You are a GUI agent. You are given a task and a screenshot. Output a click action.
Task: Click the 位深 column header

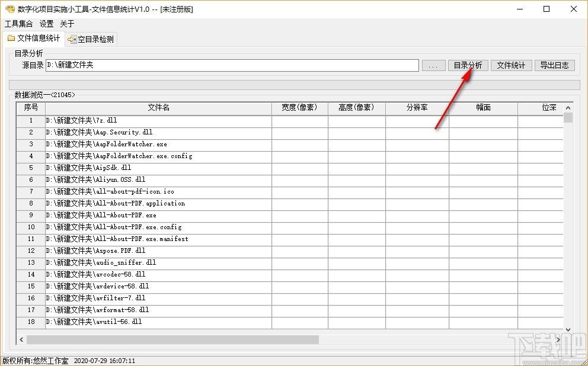pyautogui.click(x=541, y=108)
